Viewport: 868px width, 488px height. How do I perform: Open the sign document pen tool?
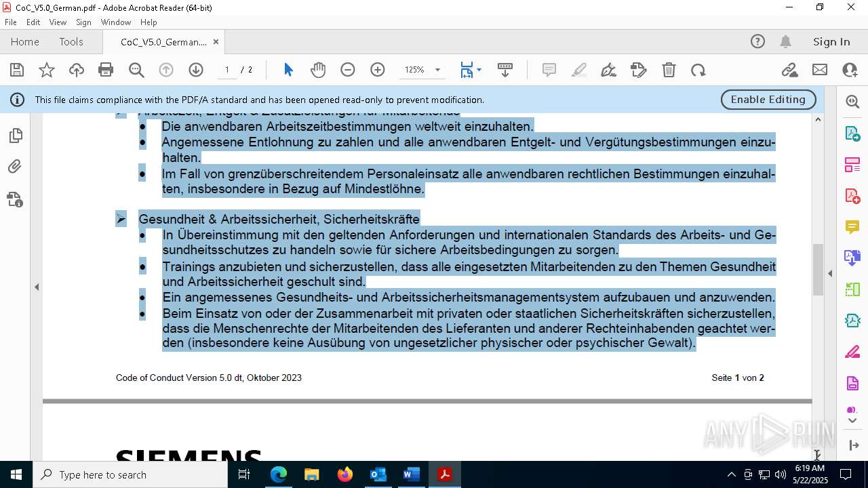609,70
